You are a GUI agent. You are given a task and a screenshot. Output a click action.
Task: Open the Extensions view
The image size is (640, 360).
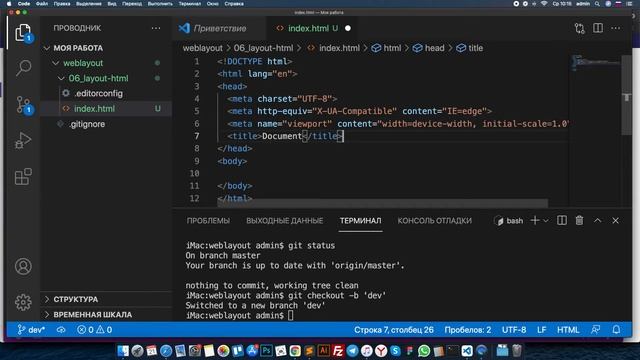(23, 177)
